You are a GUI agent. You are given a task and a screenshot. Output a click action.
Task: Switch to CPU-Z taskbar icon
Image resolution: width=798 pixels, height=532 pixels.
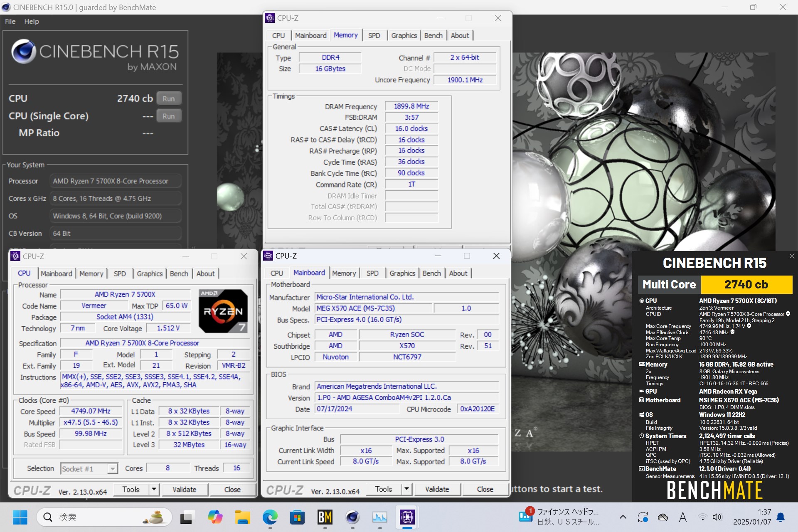tap(407, 517)
